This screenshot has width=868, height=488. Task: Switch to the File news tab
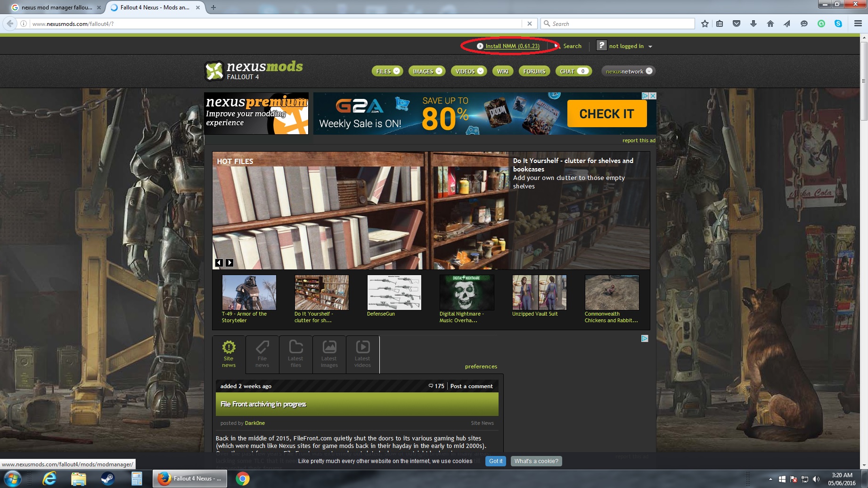click(262, 354)
